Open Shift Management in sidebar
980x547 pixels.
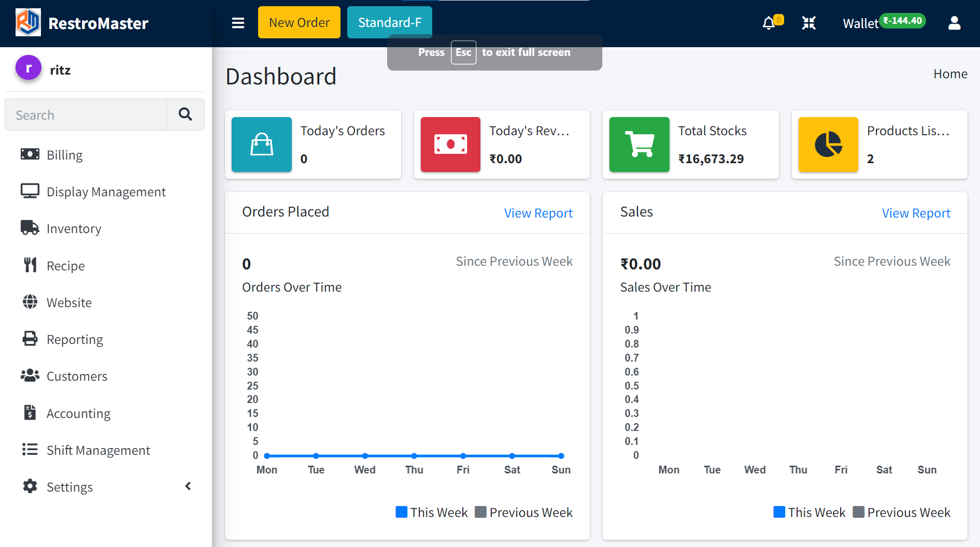click(x=98, y=450)
